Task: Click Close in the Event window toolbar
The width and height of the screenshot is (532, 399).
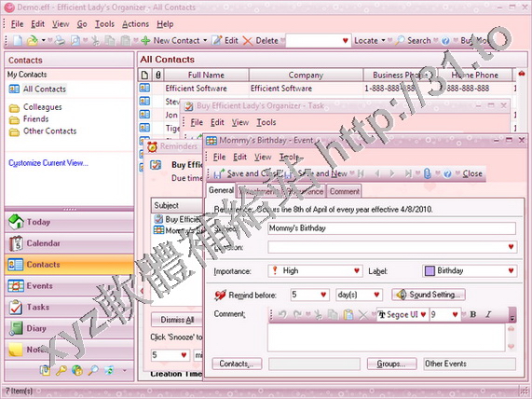Action: pyautogui.click(x=472, y=173)
